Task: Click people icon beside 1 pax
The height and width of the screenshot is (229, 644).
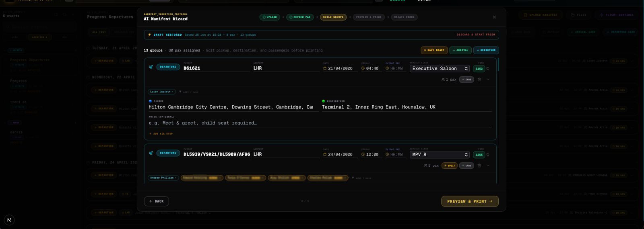Action: pos(443,80)
